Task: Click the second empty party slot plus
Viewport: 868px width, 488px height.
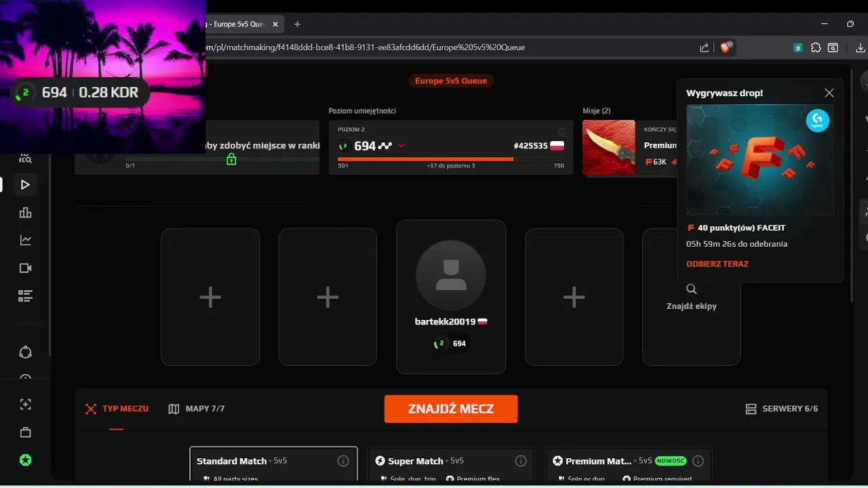Action: click(x=328, y=297)
